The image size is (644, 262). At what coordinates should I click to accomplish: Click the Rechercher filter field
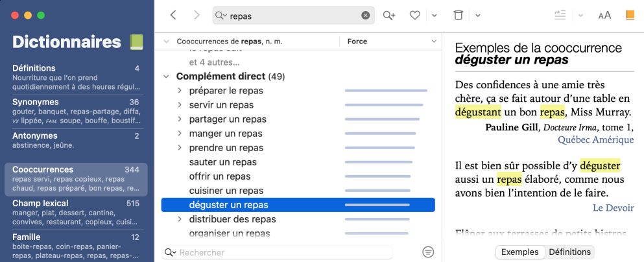point(277,252)
